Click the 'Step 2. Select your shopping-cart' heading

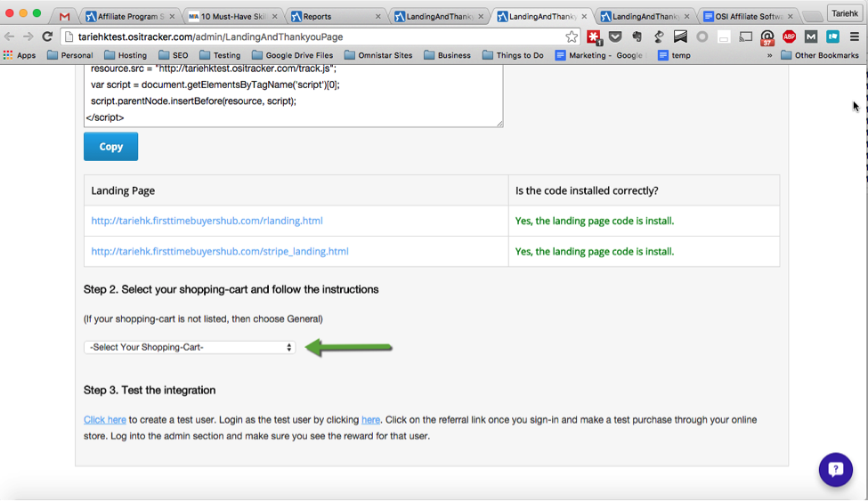coord(231,289)
